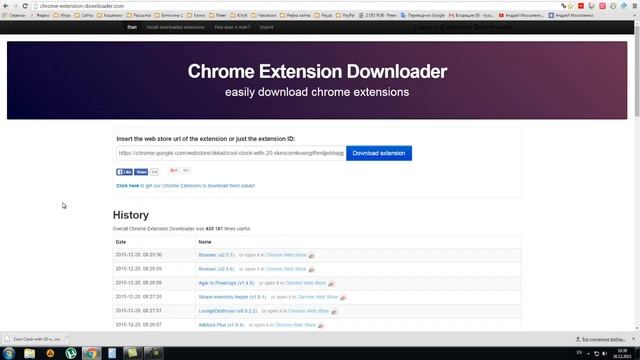
Task: Open the Windows Start button
Action: (9, 353)
